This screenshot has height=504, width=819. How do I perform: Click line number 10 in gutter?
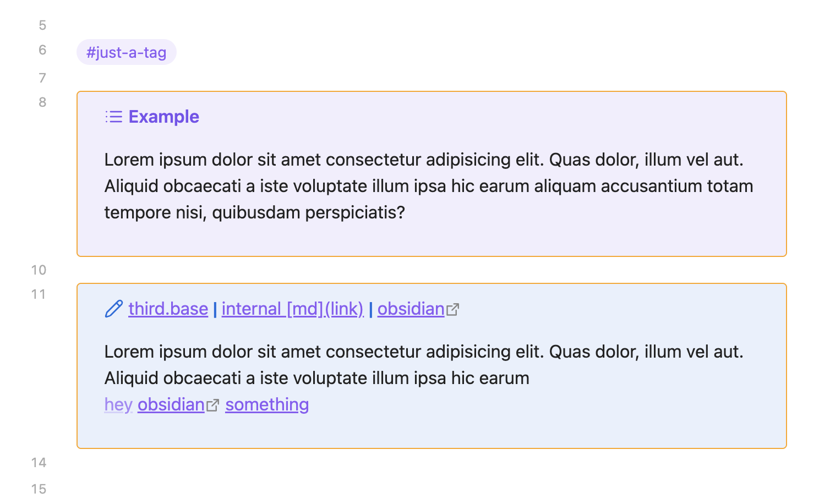point(39,270)
